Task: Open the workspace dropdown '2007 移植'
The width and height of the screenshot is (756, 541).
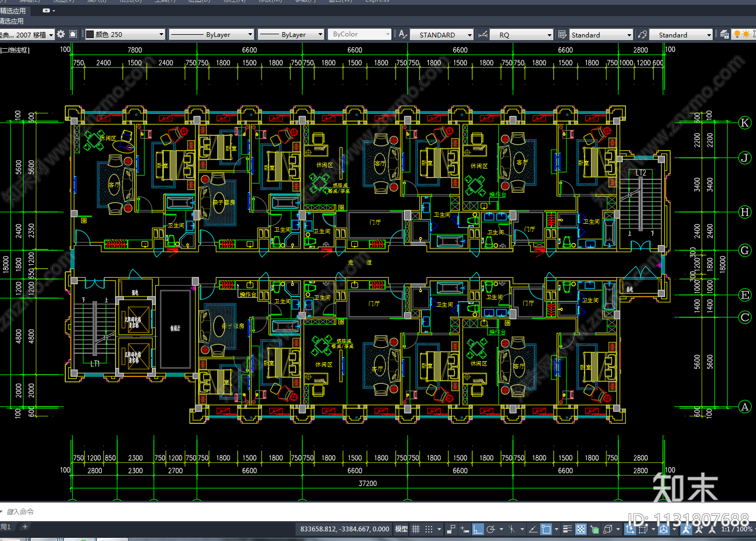Action: [x=27, y=34]
